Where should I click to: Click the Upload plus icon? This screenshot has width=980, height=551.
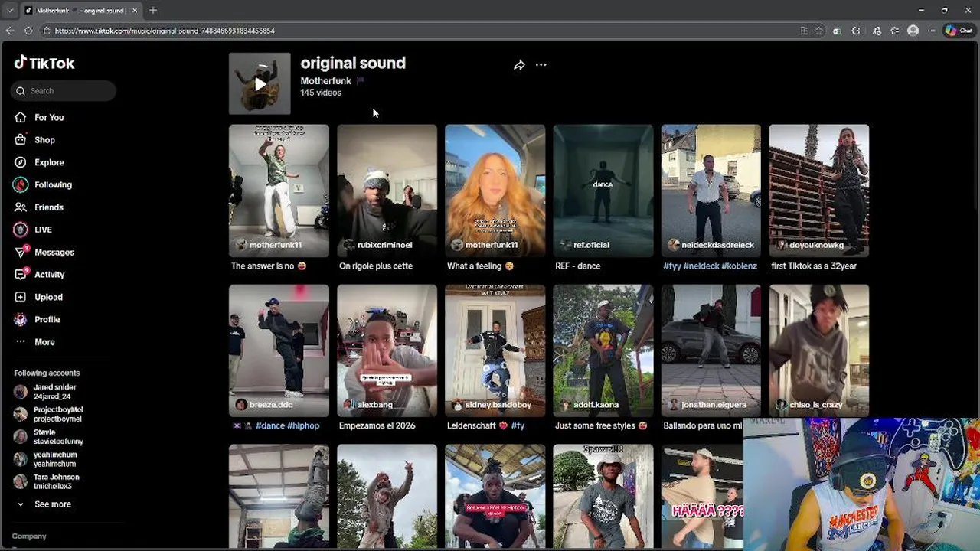pos(21,297)
